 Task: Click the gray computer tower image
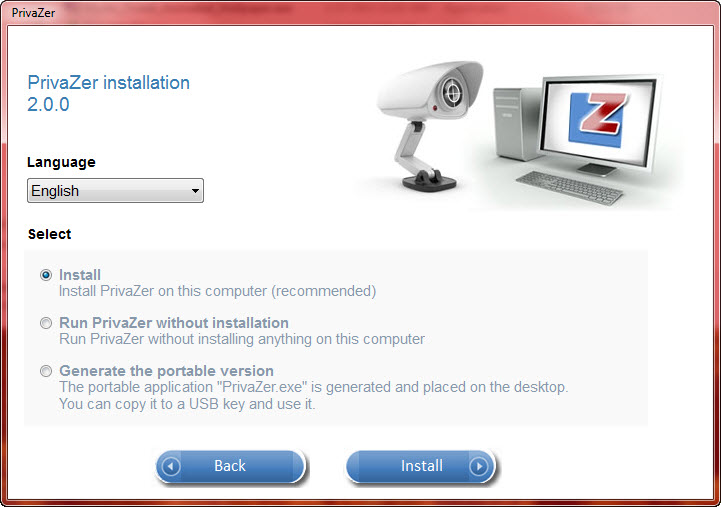tap(518, 123)
